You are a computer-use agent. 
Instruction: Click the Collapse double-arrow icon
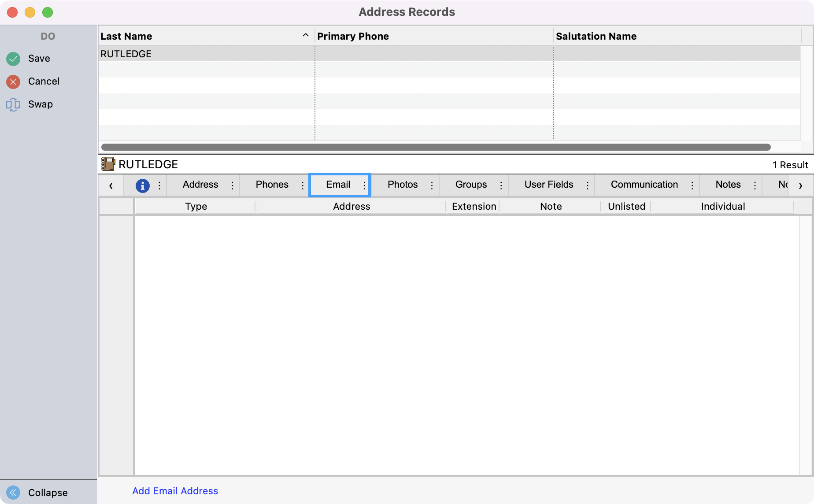tap(13, 492)
